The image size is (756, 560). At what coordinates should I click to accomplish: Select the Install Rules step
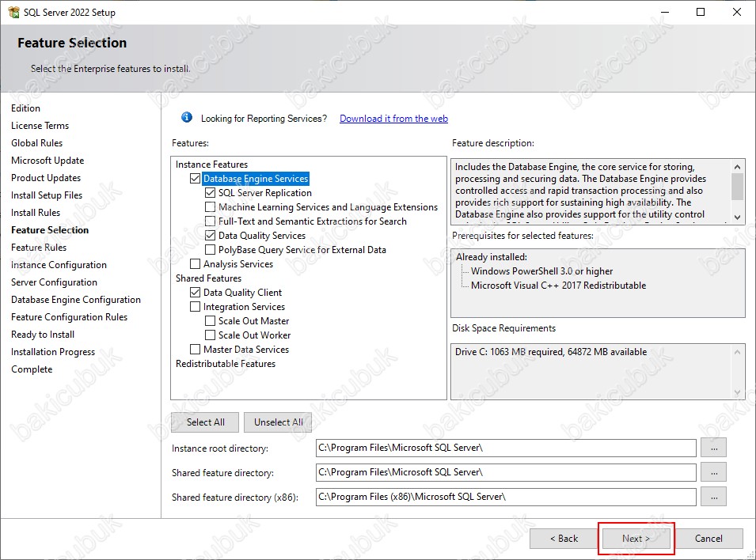pyautogui.click(x=36, y=213)
